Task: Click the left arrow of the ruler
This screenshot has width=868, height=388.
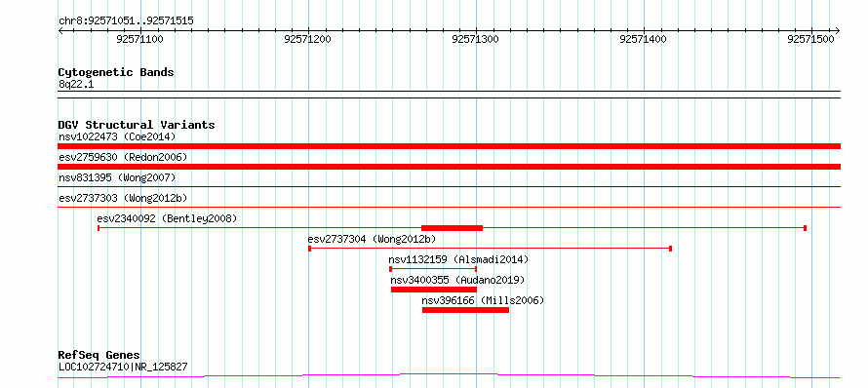Action: (x=60, y=31)
